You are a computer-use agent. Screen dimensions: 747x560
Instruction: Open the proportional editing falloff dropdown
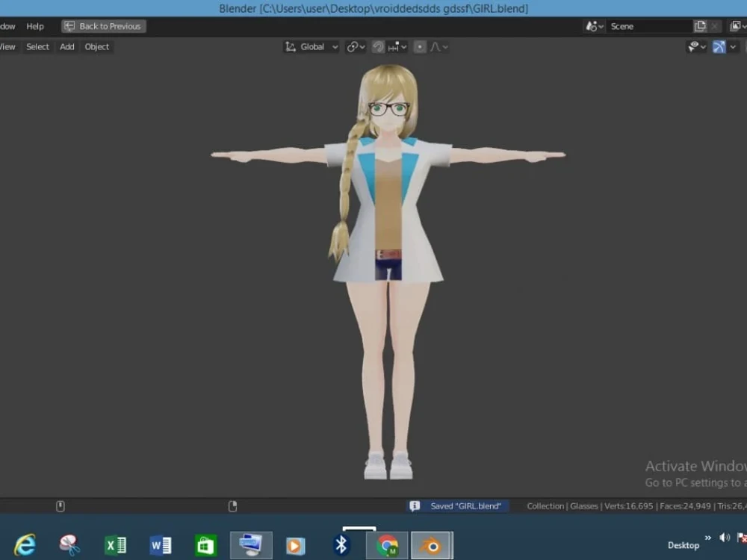pyautogui.click(x=445, y=46)
